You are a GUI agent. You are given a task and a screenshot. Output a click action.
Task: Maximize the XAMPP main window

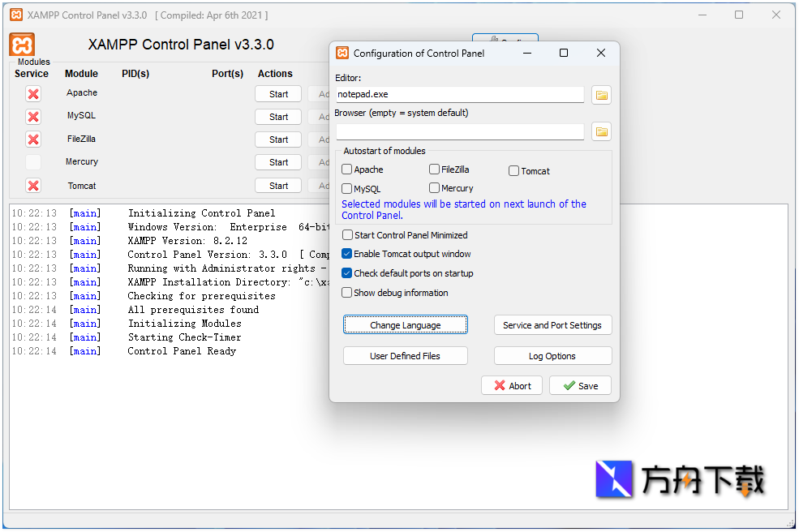pyautogui.click(x=739, y=15)
